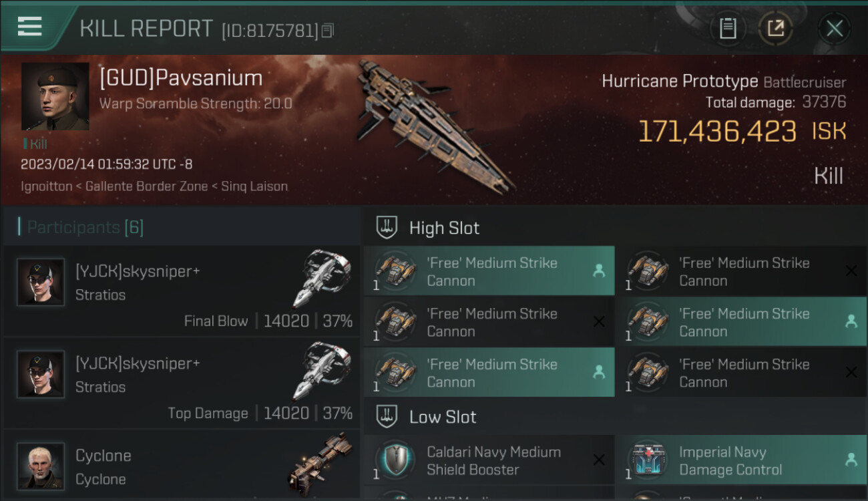Click the High Slot section icon
This screenshot has height=501, width=868.
click(387, 228)
